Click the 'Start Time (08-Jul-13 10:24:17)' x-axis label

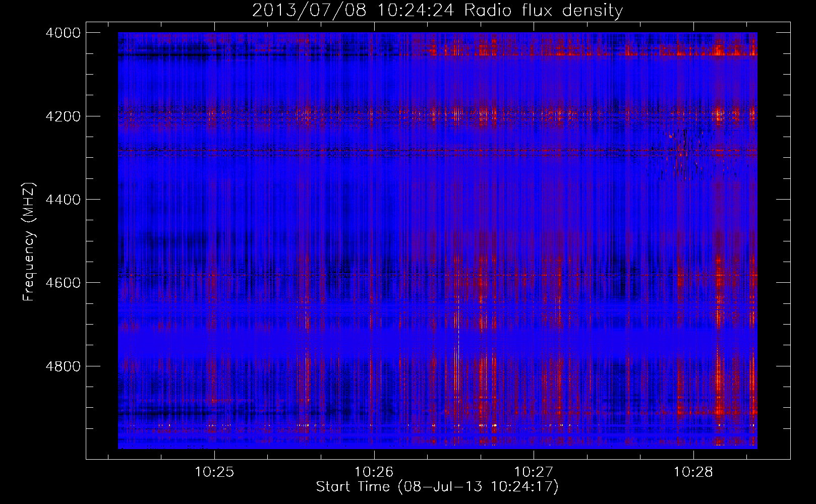pos(437,487)
